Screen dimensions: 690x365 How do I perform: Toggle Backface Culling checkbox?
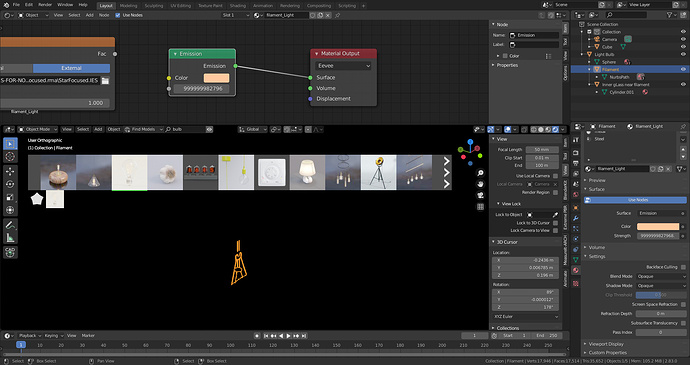tap(683, 267)
